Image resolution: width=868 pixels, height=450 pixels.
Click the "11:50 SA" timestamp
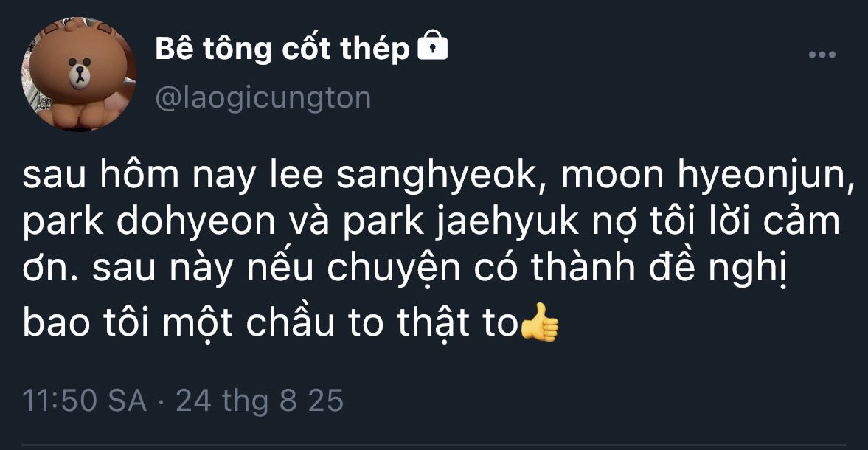coord(85,401)
